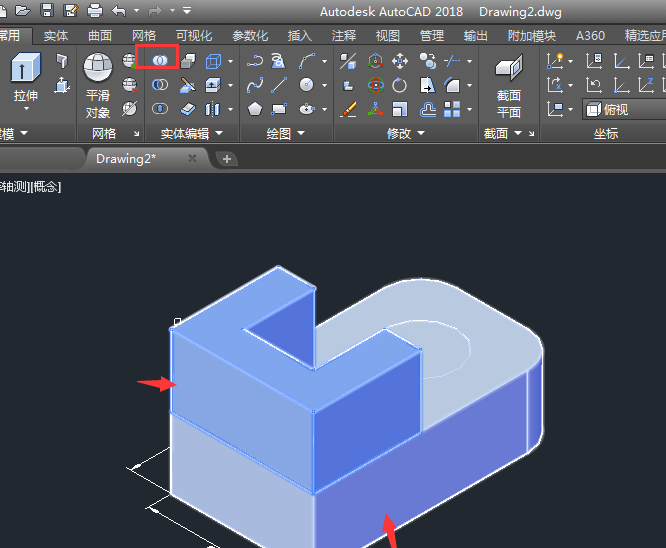The image size is (666, 548).
Task: Expand the 绘图 (Draw) panel dropdown
Action: click(x=302, y=133)
